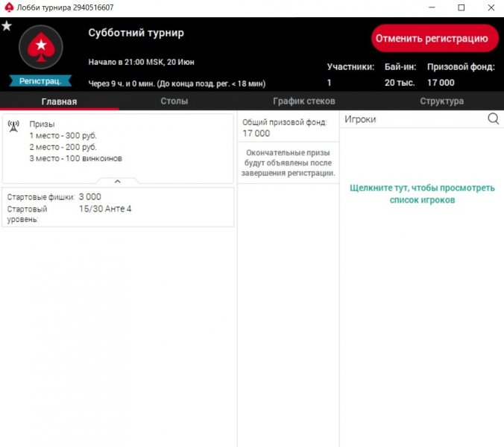Click the magnifier search icon in Игроки

tap(493, 118)
